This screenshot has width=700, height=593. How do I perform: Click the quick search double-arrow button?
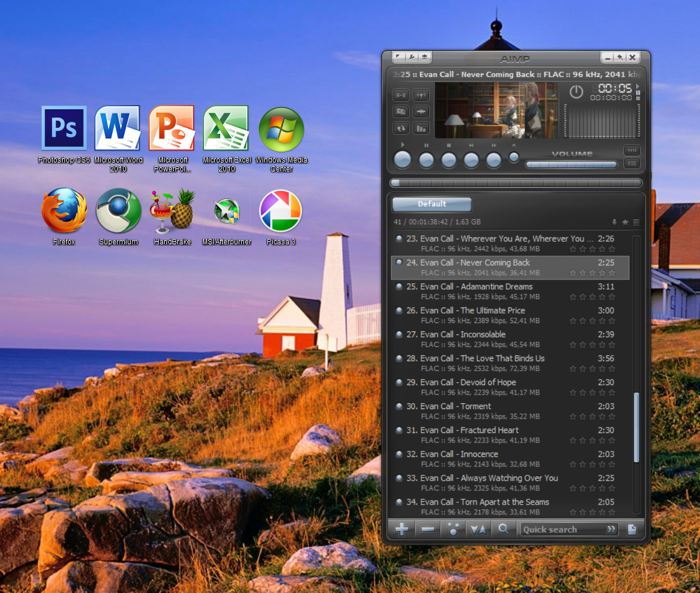pos(611,530)
